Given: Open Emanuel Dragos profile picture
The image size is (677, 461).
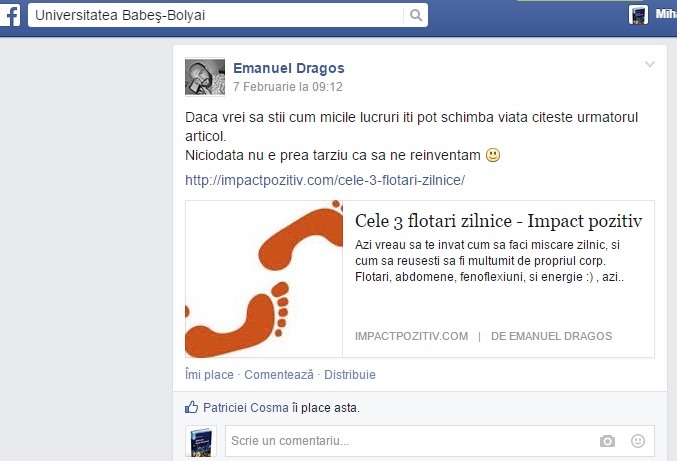Looking at the screenshot, I should [205, 77].
